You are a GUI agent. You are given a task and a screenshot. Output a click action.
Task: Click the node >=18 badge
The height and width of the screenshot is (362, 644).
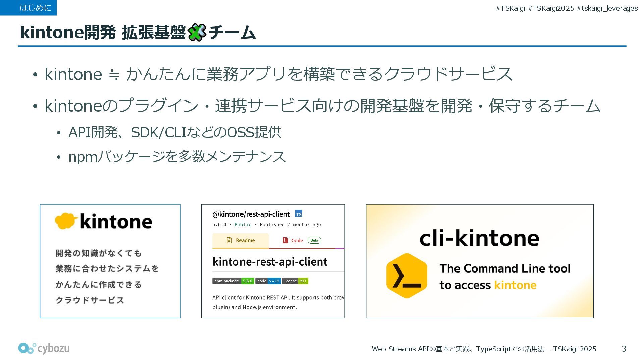(x=268, y=281)
